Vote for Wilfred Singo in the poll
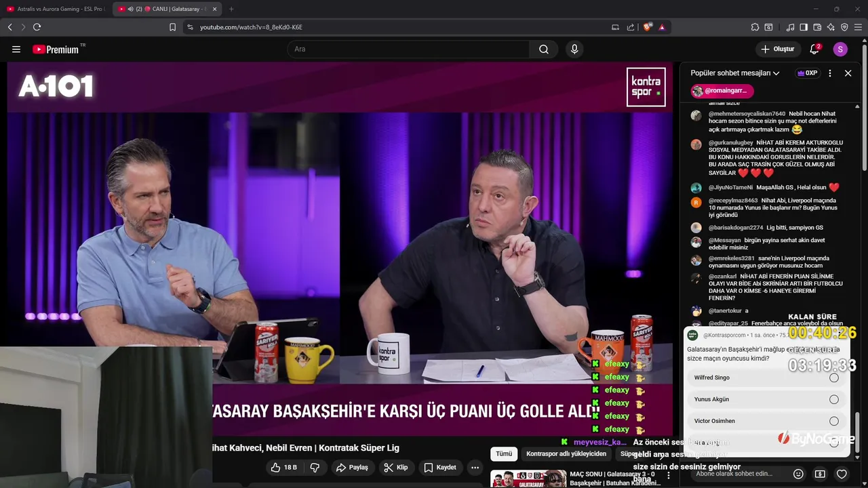Screen dimensions: 868x488 pyautogui.click(x=766, y=378)
